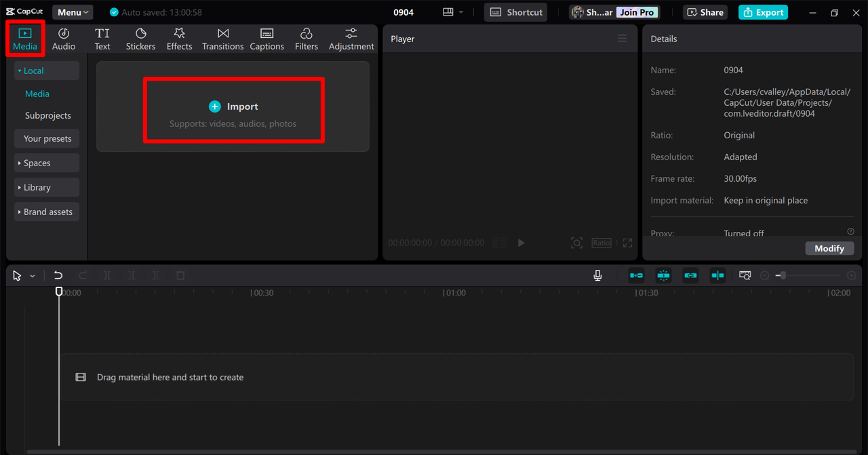Click the Auto saved status text
The height and width of the screenshot is (455, 868).
(x=161, y=12)
